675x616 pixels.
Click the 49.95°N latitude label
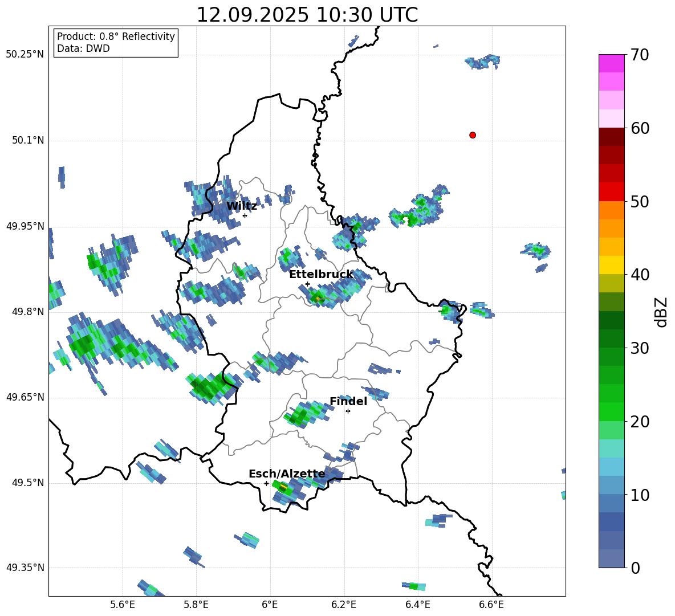pyautogui.click(x=25, y=226)
